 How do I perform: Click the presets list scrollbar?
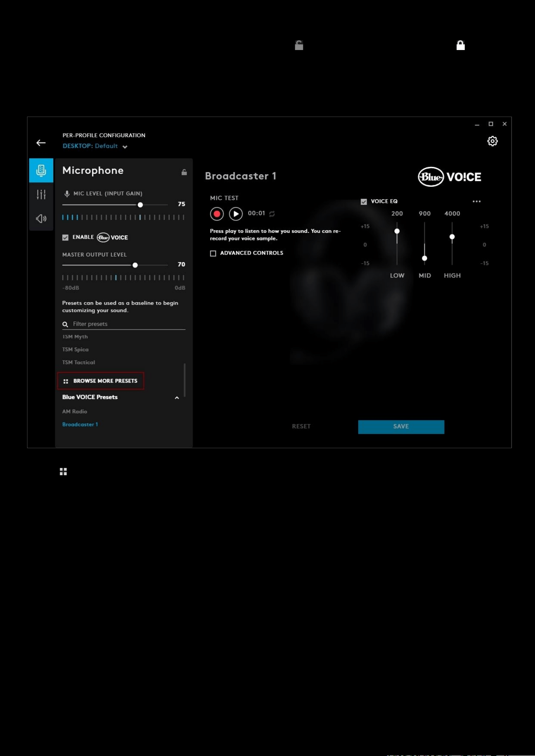[x=185, y=380]
